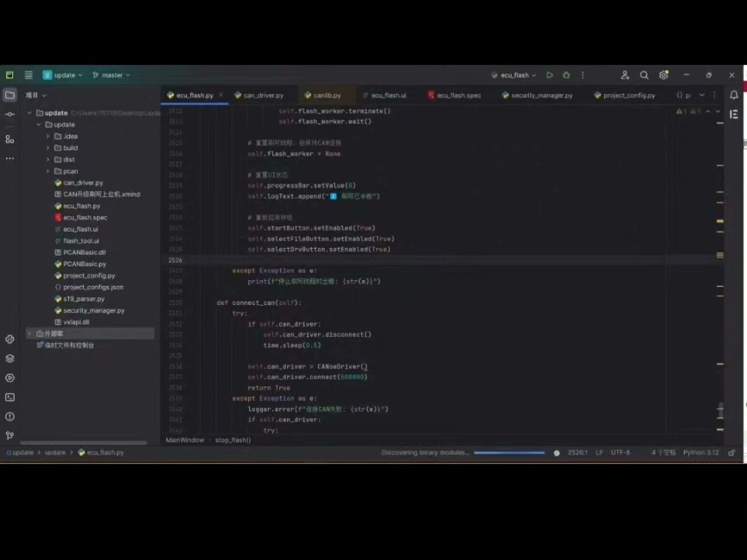Click the indexing progress bar in status bar
This screenshot has height=560, width=747.
(508, 452)
